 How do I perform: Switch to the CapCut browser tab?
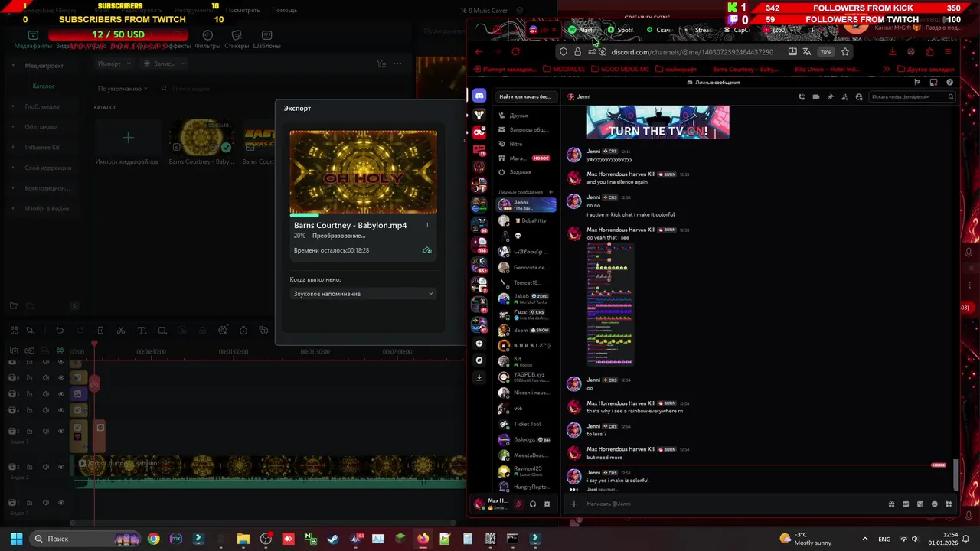pyautogui.click(x=737, y=30)
